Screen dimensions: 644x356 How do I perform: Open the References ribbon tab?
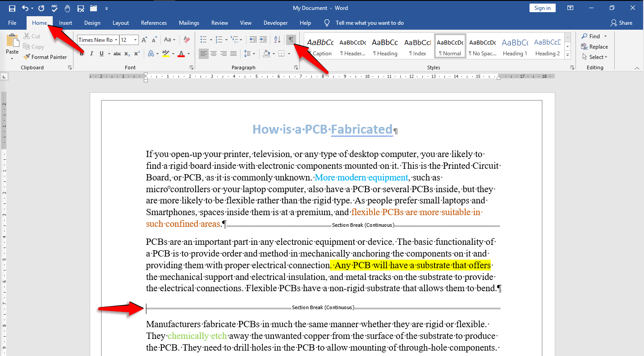pyautogui.click(x=154, y=23)
